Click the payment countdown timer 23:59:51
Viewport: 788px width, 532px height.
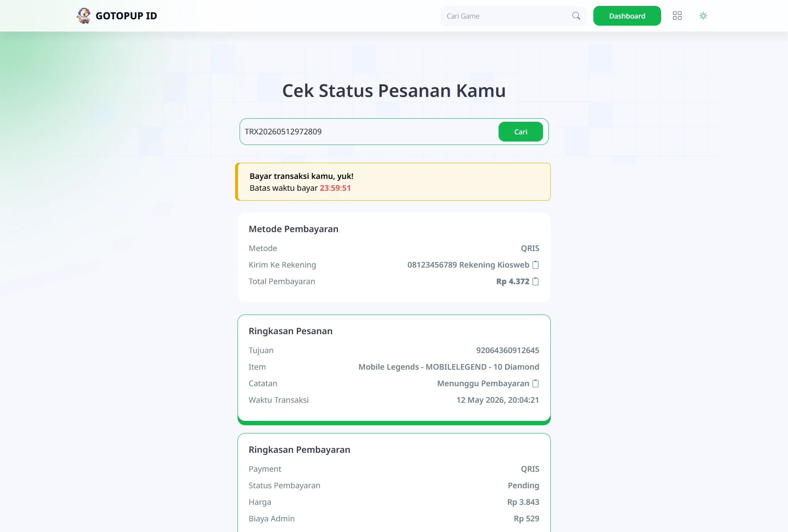335,188
